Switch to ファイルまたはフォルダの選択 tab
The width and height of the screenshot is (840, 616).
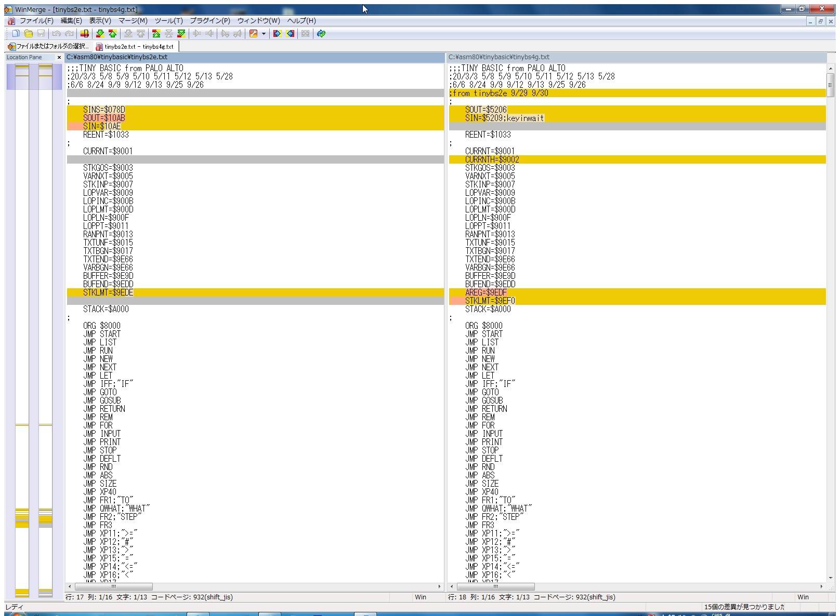pos(48,46)
